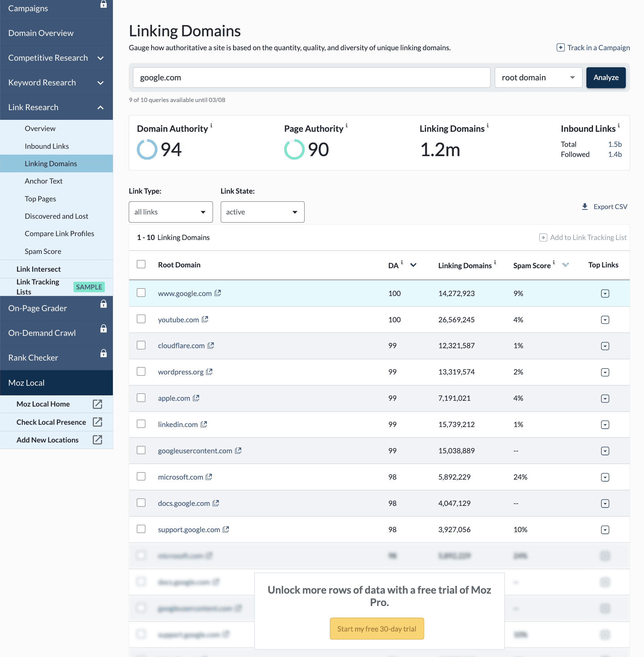
Task: Check the select-all checkbox in table header
Action: [141, 264]
